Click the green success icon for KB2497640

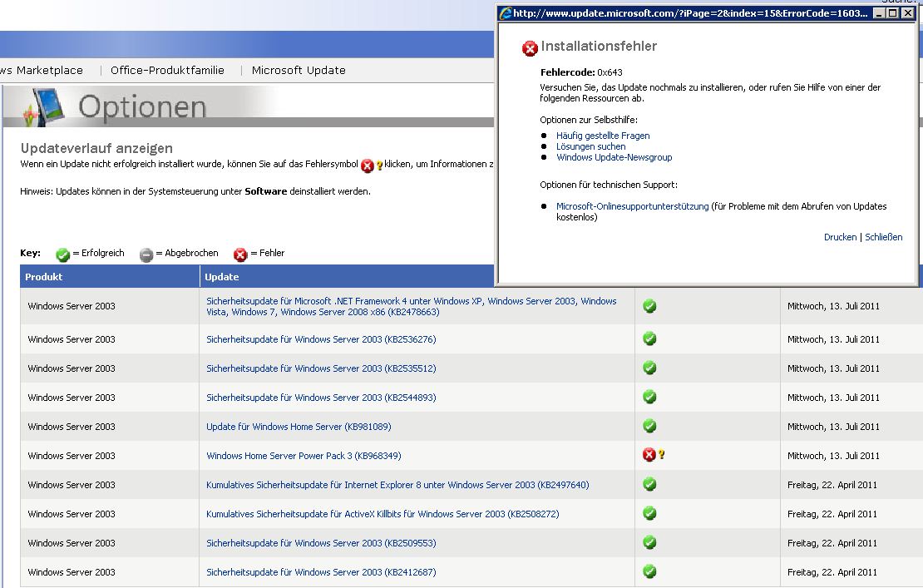pos(650,484)
